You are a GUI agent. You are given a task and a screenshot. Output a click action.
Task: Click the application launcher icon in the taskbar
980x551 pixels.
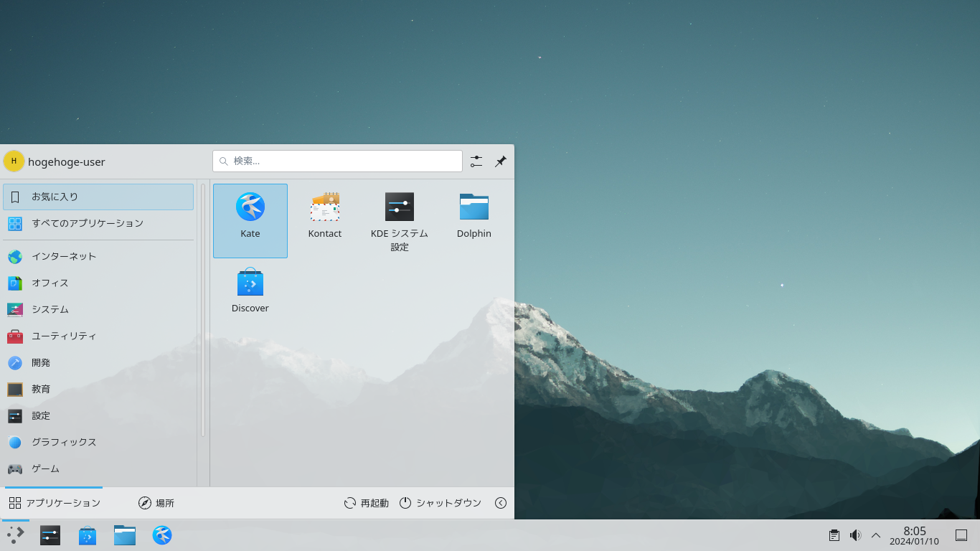pos(16,535)
